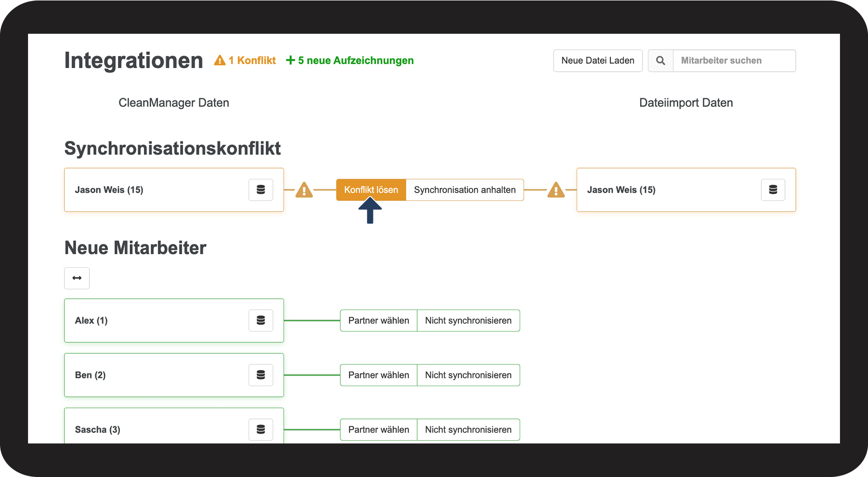Click warning triangle beside left Jason Weis card

(x=304, y=190)
